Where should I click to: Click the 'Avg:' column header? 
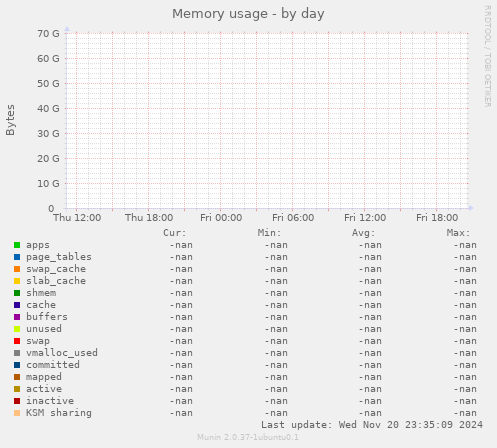(364, 233)
